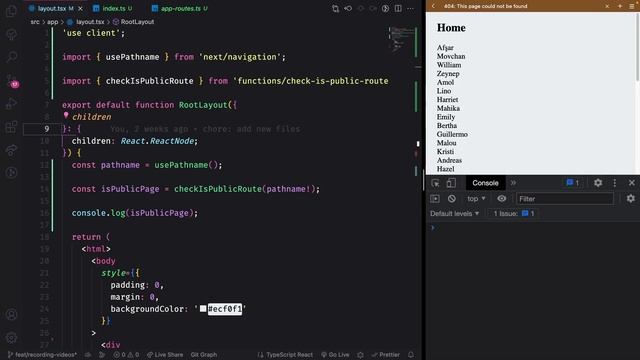Click the app breadcrumb segment

coord(53,22)
